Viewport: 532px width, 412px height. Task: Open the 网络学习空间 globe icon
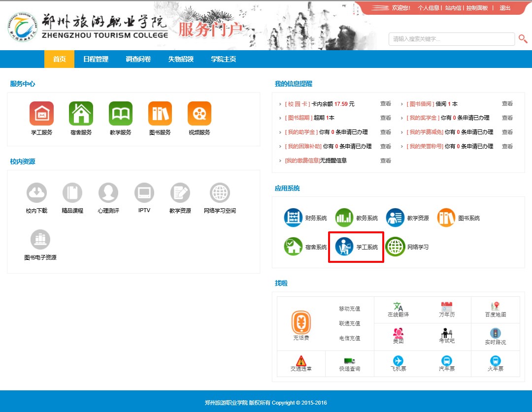pyautogui.click(x=220, y=192)
